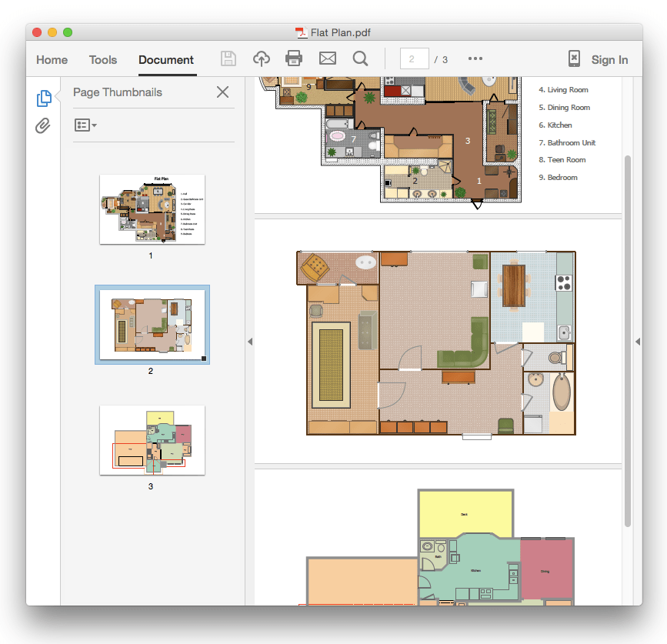Open search with the magnifying glass icon
The height and width of the screenshot is (644, 667).
tap(360, 58)
